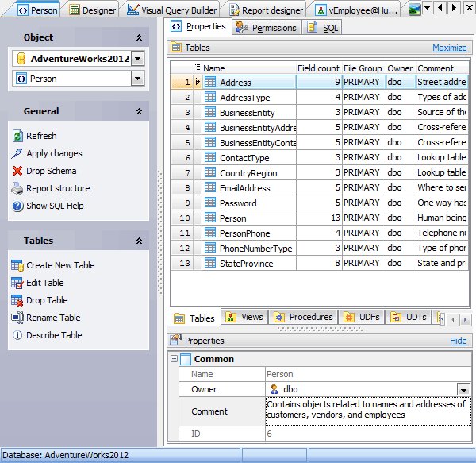476x463 pixels.
Task: Select Person table row
Action: [320, 218]
